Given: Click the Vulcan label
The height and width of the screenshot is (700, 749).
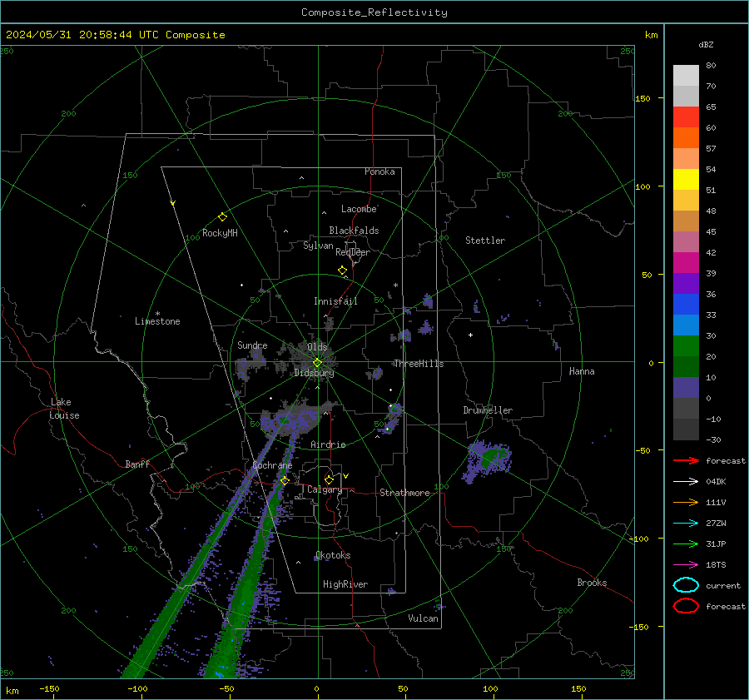Looking at the screenshot, I should [423, 618].
